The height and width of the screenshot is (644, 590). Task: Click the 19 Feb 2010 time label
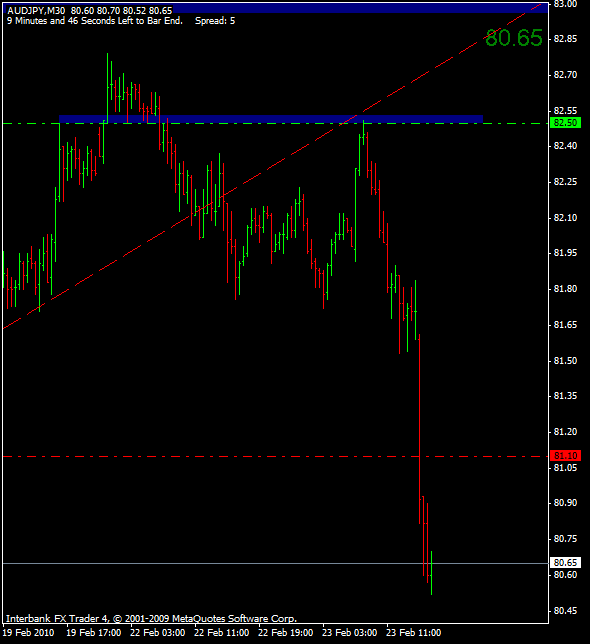tap(28, 632)
